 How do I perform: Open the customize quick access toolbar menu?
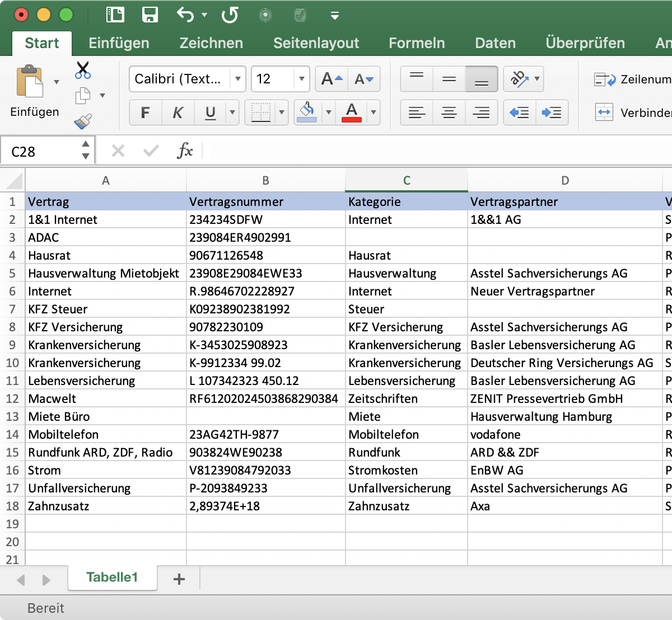click(x=335, y=16)
